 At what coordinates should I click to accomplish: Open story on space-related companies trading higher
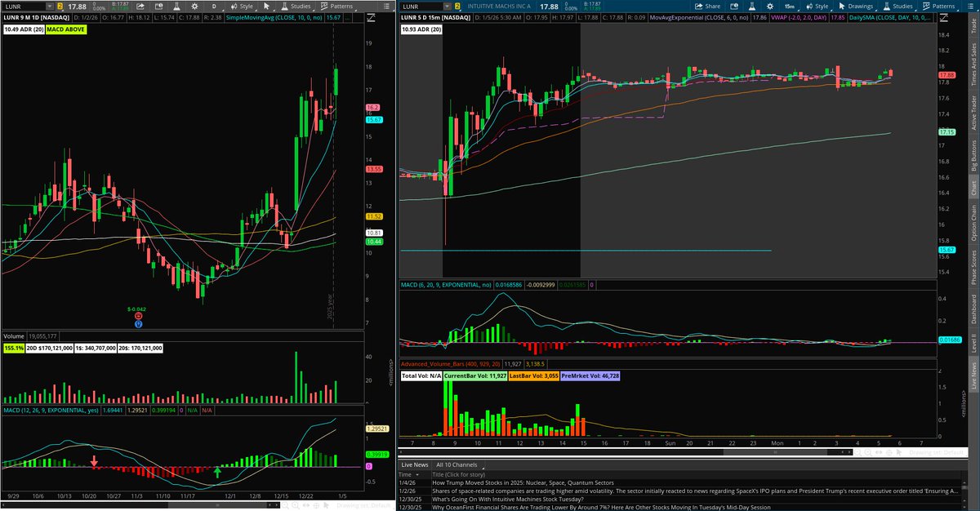point(694,492)
